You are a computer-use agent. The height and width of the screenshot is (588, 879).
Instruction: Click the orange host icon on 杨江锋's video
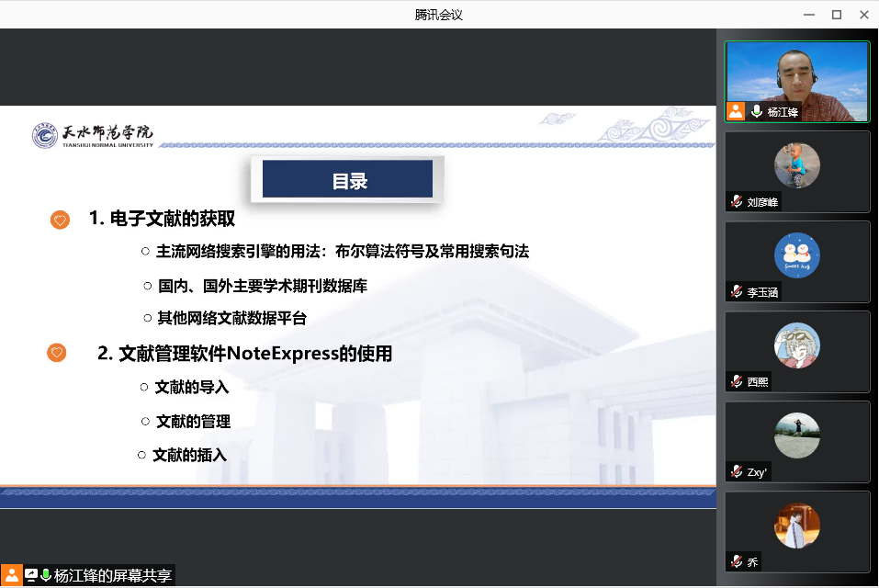tap(736, 112)
